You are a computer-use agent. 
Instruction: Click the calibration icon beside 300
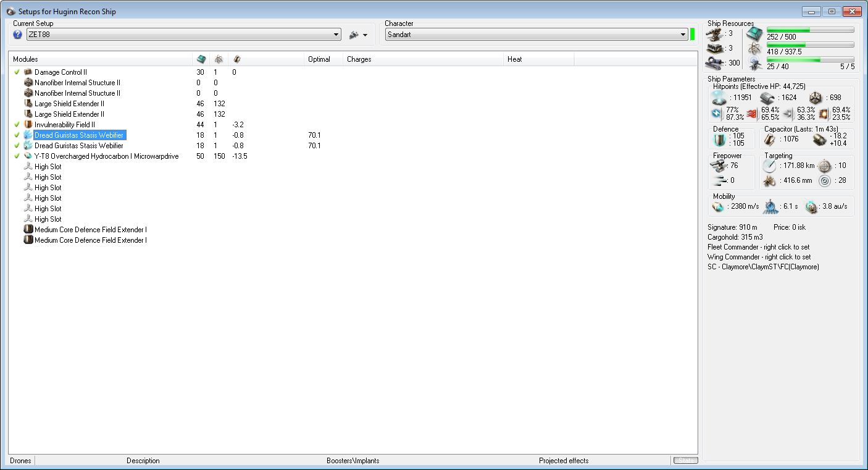(x=716, y=62)
